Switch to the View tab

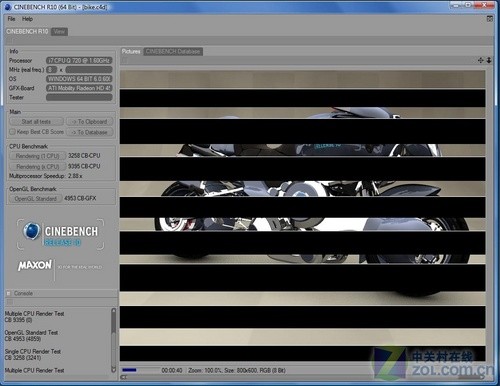(59, 32)
